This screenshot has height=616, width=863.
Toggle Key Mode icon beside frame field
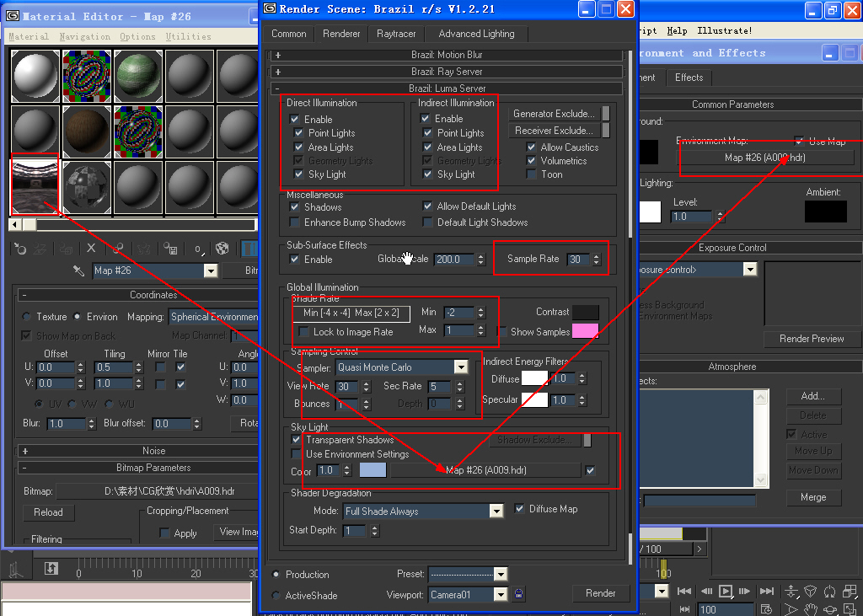coord(684,609)
